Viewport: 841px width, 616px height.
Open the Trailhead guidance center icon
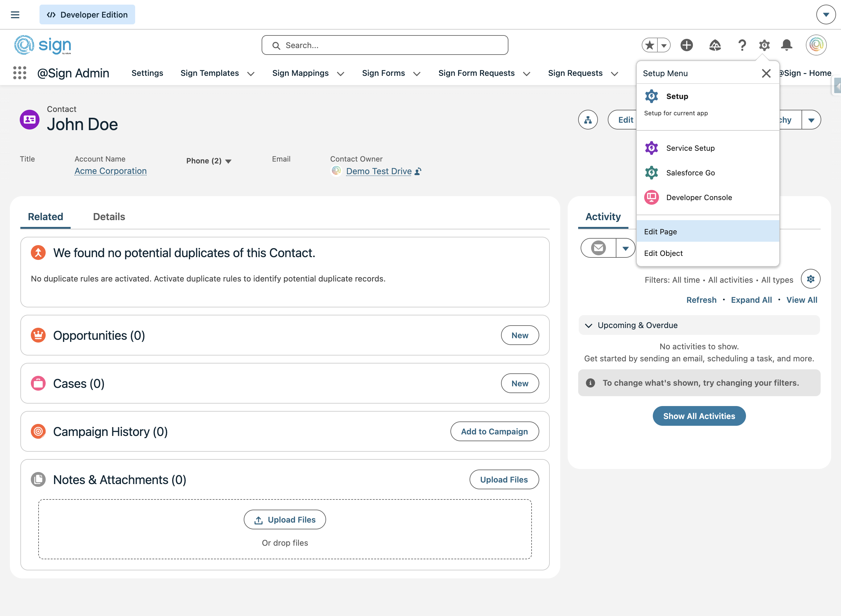click(x=715, y=45)
